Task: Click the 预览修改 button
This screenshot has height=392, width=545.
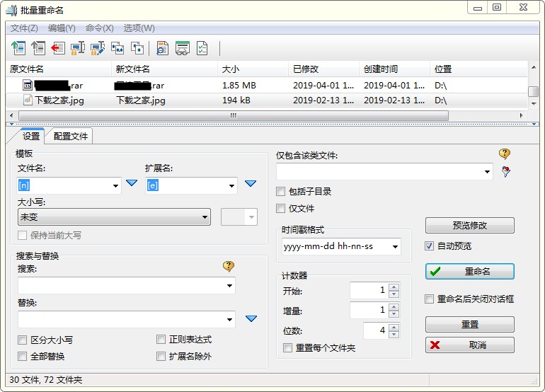Action: pos(469,226)
